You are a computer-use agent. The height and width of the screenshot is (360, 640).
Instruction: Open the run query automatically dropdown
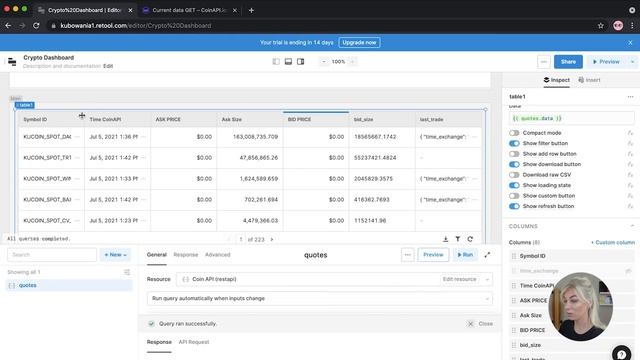point(320,298)
